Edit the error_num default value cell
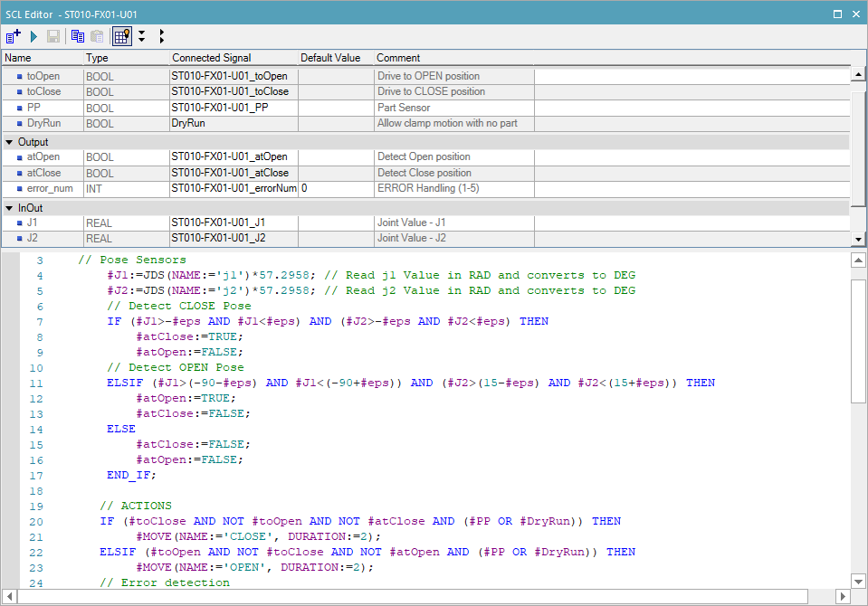This screenshot has width=868, height=606. click(x=335, y=189)
